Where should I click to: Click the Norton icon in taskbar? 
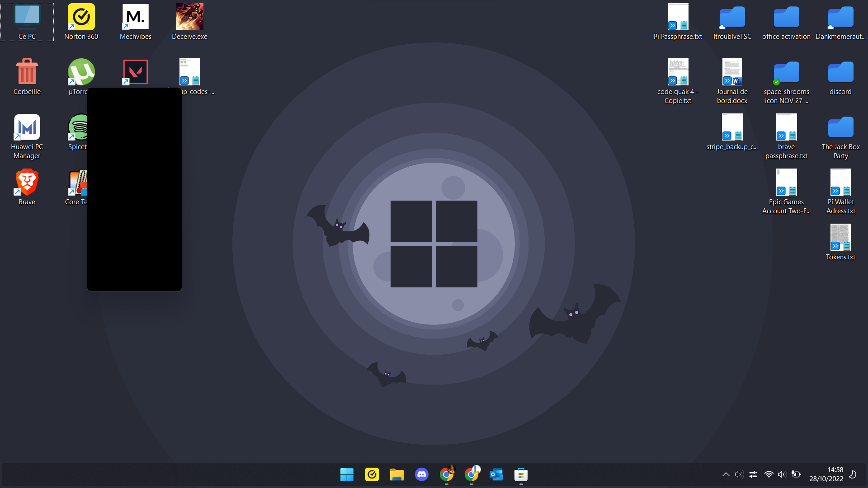[x=372, y=474]
